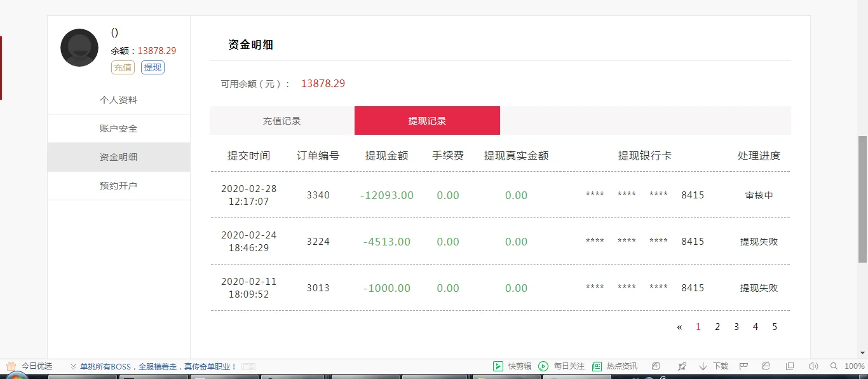Open 账户安全 in the sidebar
868x379 pixels.
(119, 128)
